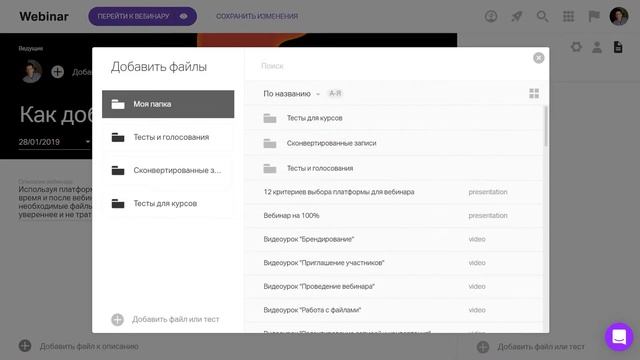Click the file list scrollbar
The image size is (640, 360).
(546, 126)
